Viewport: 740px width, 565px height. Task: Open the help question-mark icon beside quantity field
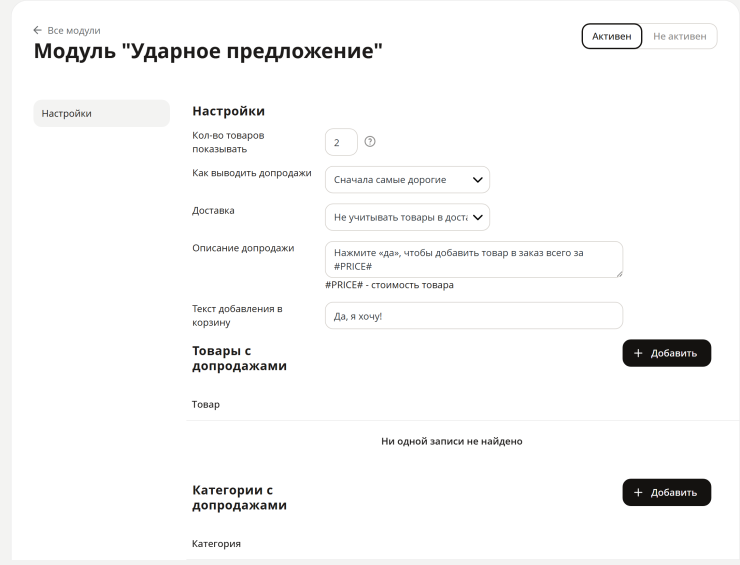click(370, 142)
